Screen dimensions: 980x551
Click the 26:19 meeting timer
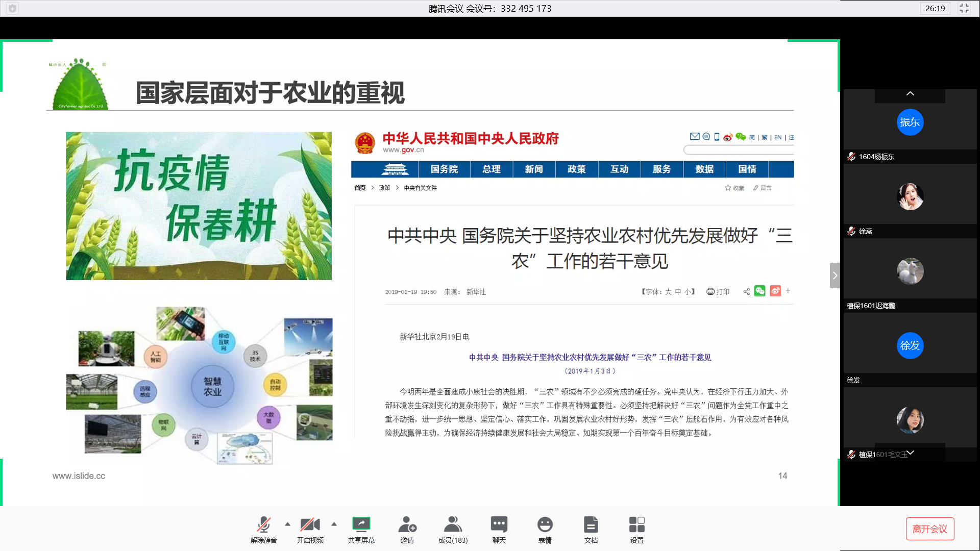pyautogui.click(x=935, y=8)
